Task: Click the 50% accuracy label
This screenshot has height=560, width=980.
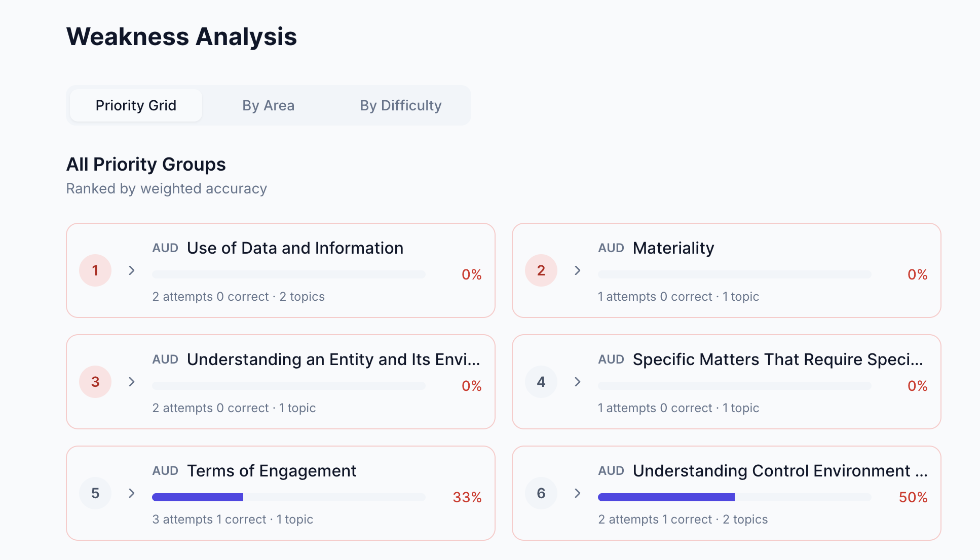Action: pyautogui.click(x=913, y=498)
